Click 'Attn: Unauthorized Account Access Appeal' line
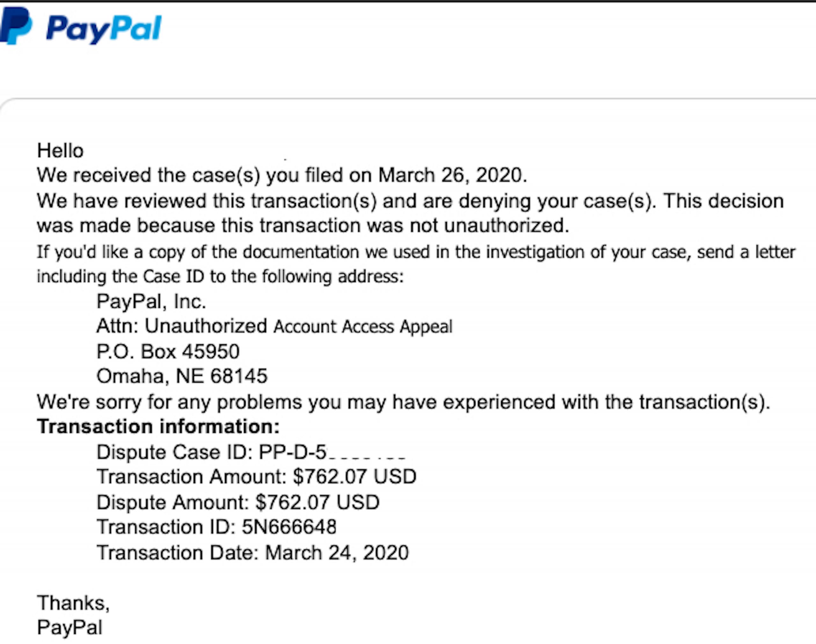This screenshot has width=816, height=644. click(x=274, y=326)
